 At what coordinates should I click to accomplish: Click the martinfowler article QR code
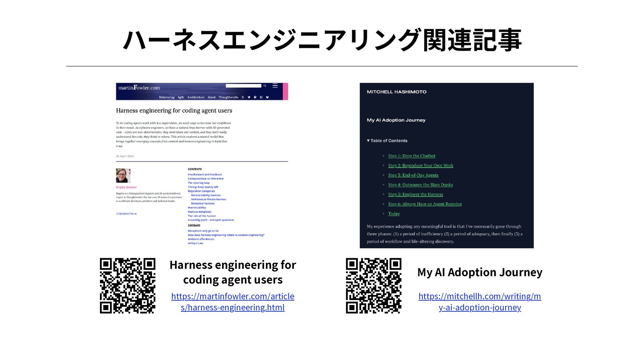tap(127, 286)
